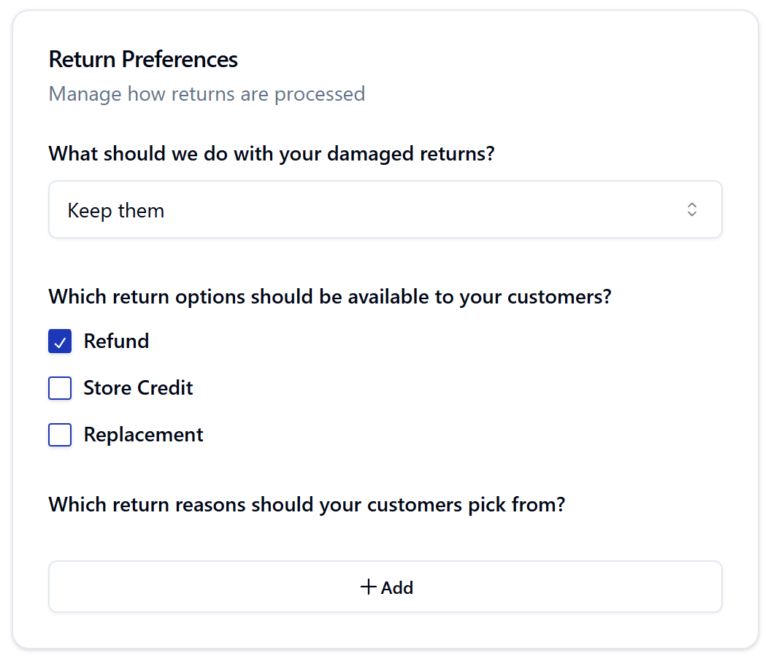Click the return options question label
The width and height of the screenshot is (768, 661).
[330, 297]
